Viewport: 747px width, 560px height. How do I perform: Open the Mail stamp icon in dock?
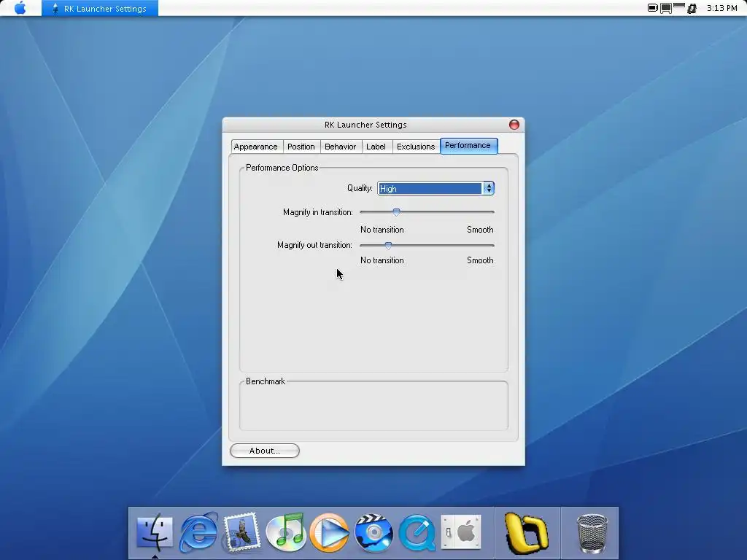(x=241, y=532)
